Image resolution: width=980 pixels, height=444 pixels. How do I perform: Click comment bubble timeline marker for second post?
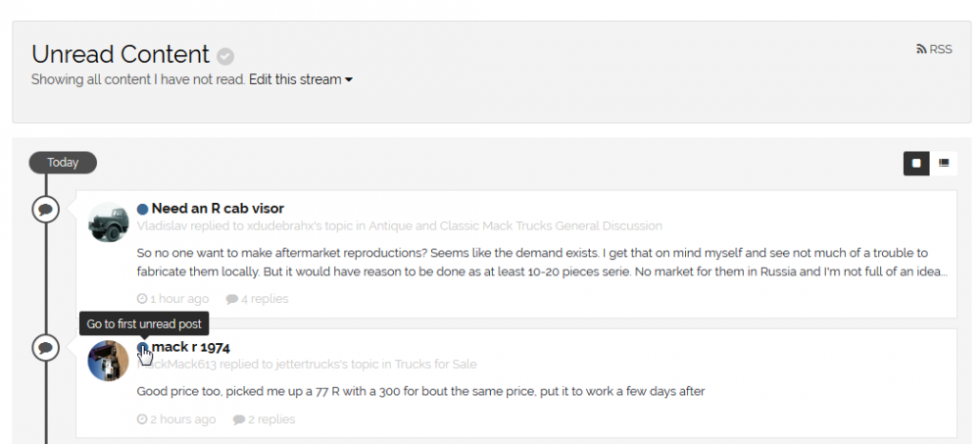click(x=46, y=348)
